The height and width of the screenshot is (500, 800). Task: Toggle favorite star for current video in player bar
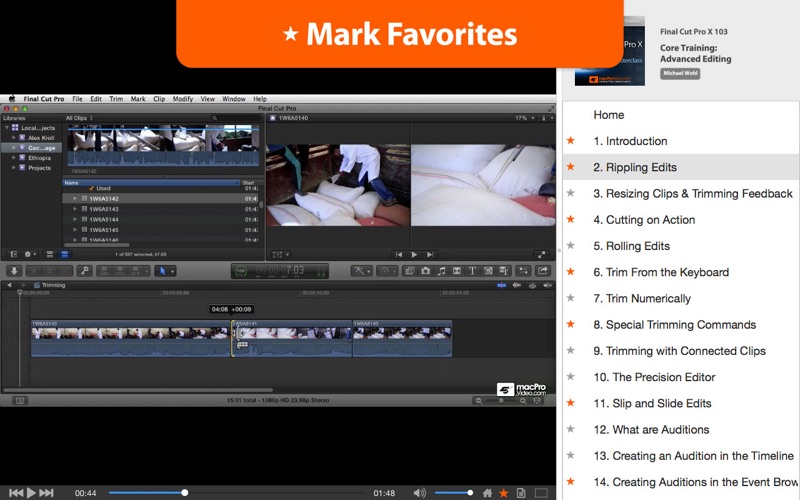(504, 493)
